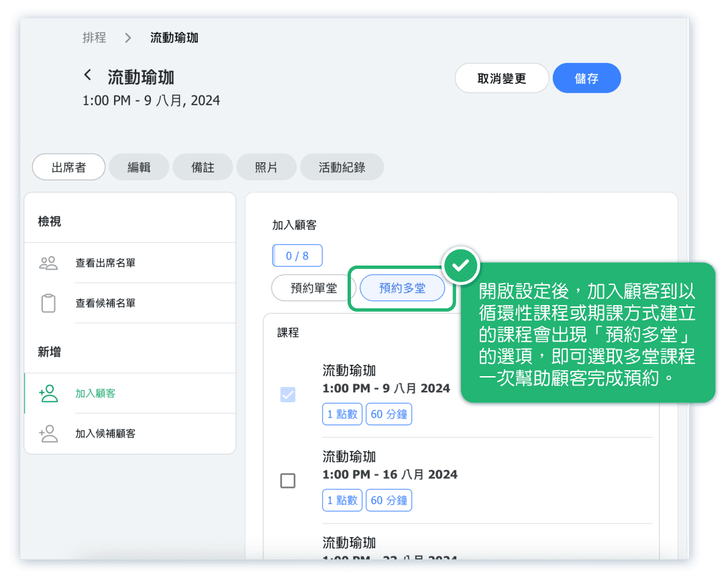
Task: Go to 排程 via the breadcrumb link
Action: [x=94, y=38]
